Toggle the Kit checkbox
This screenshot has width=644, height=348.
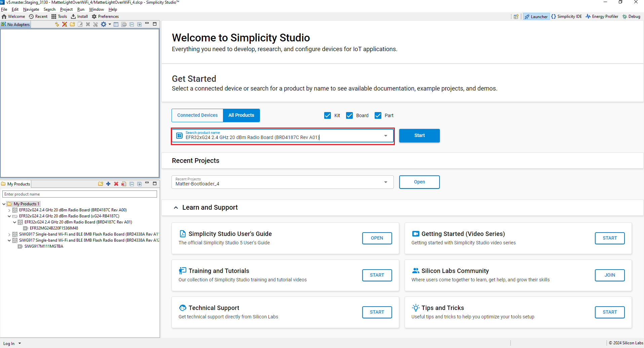[x=328, y=115]
